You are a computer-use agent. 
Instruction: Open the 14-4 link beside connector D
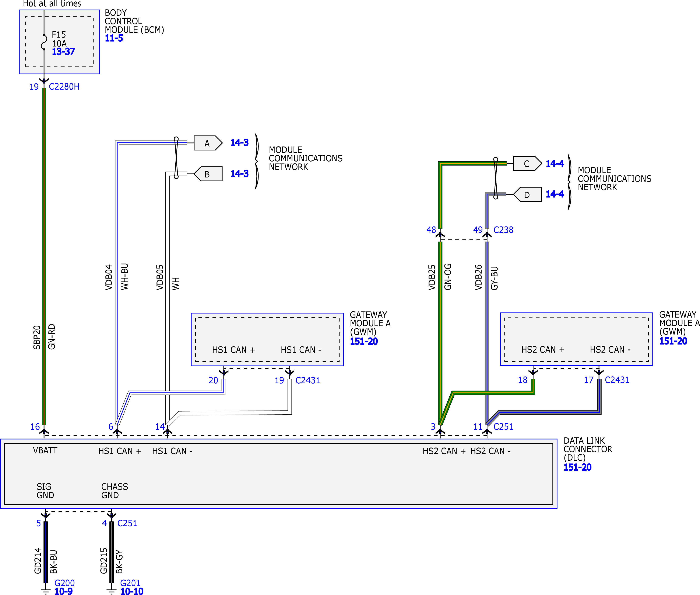[x=554, y=194]
